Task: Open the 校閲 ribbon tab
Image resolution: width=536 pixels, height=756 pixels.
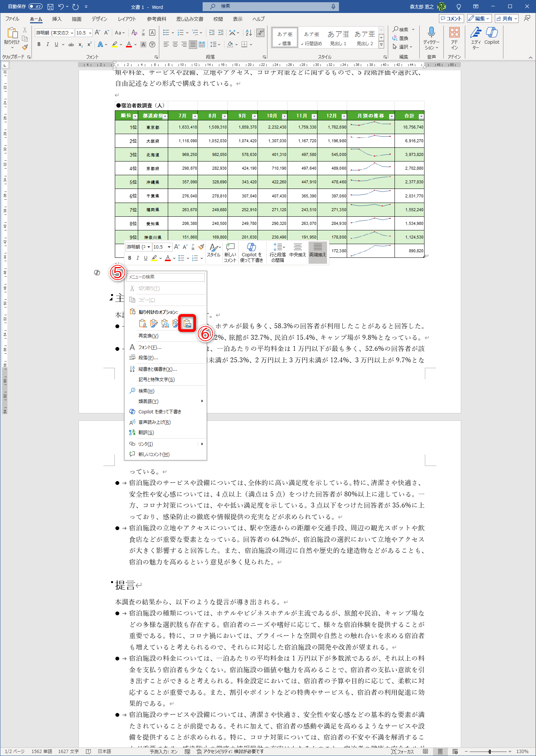Action: (218, 19)
